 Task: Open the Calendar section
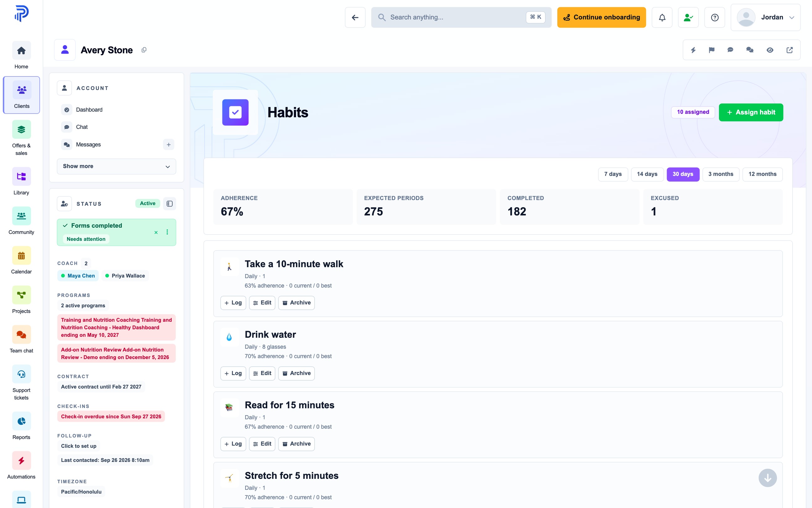(21, 260)
